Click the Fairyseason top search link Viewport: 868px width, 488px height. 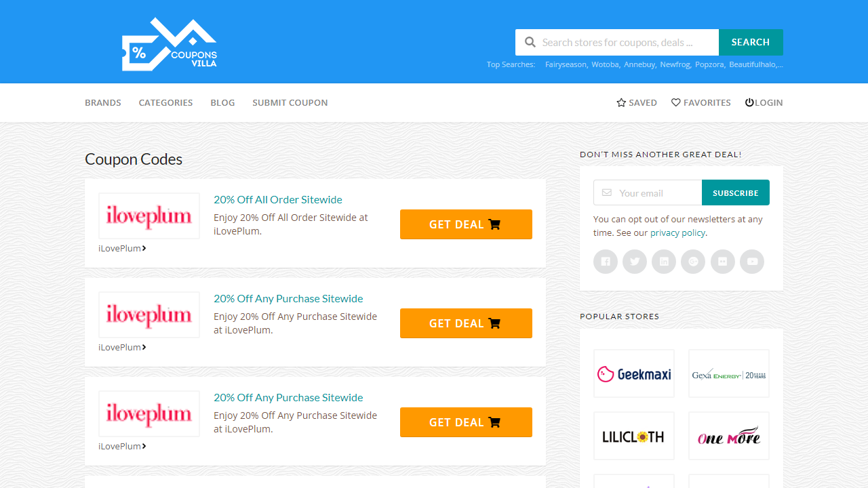(566, 64)
